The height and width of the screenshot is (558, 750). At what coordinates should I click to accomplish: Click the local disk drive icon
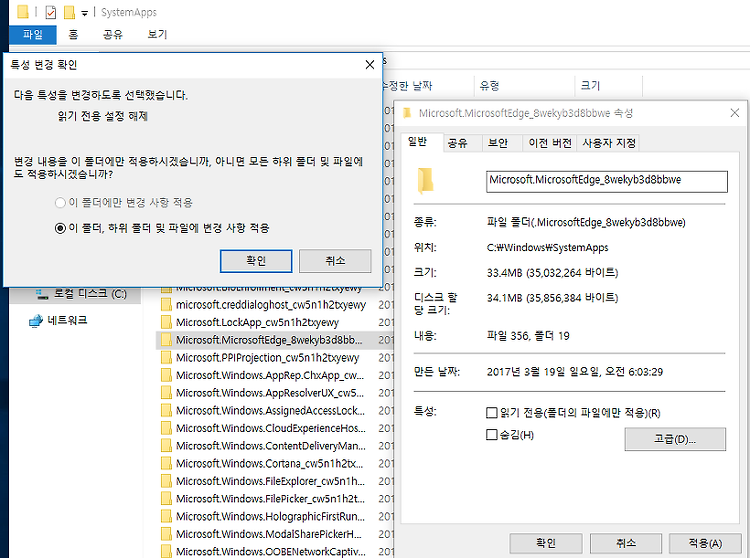[x=43, y=295]
